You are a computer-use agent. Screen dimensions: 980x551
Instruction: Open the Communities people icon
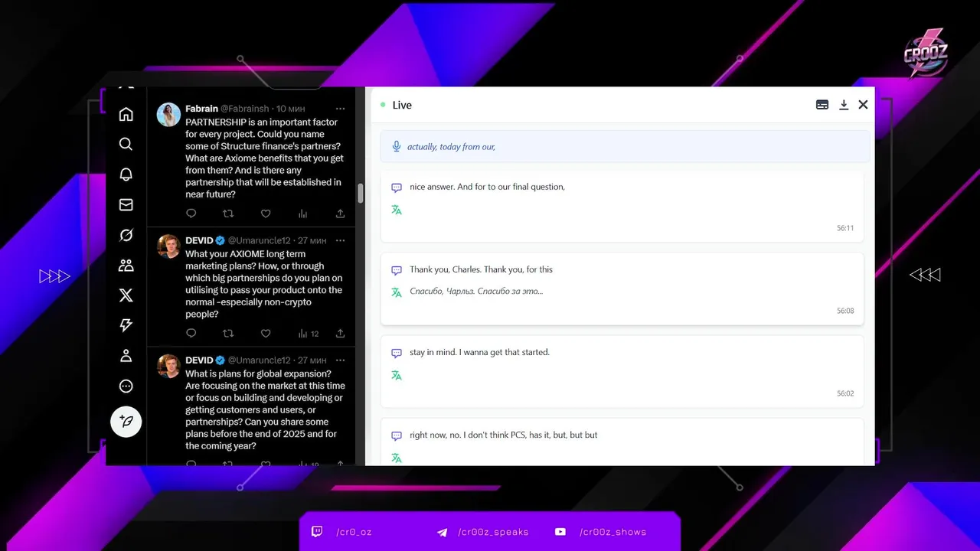(x=126, y=266)
